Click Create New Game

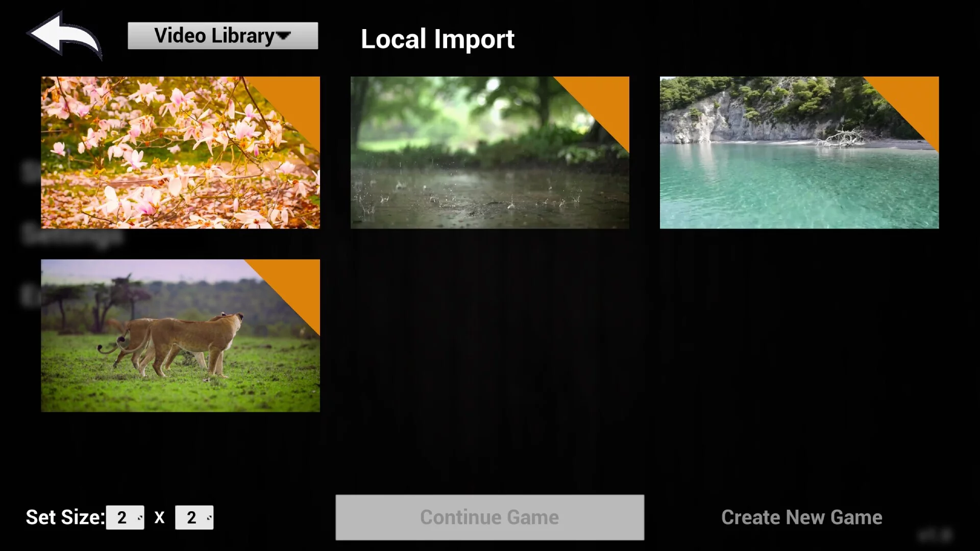801,517
